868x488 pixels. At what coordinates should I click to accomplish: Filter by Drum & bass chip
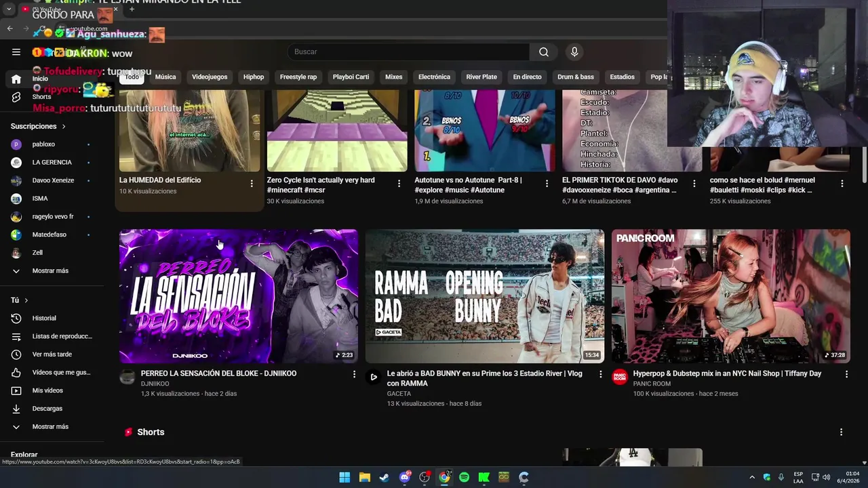(x=576, y=77)
